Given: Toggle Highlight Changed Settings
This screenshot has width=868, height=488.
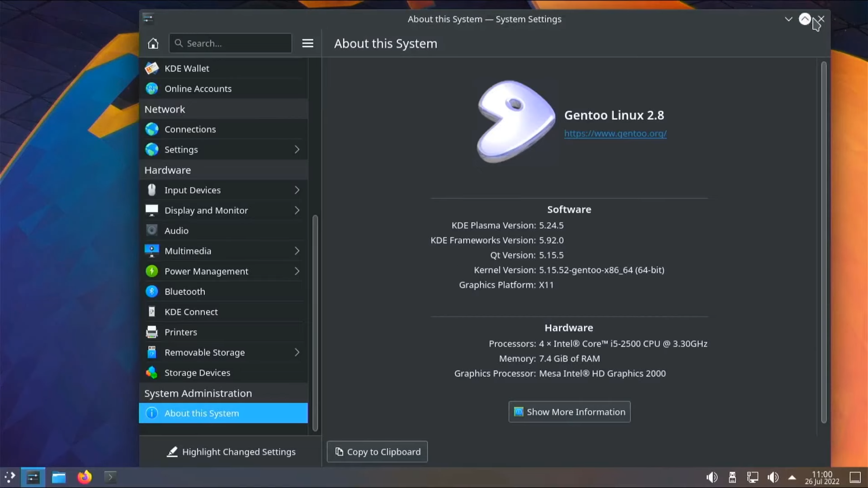Looking at the screenshot, I should (231, 452).
